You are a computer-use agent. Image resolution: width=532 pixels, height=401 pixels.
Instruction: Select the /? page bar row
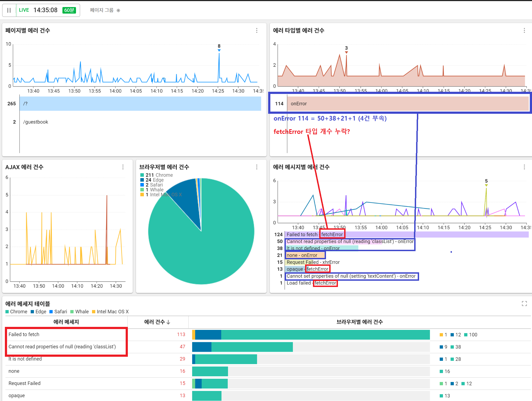[140, 104]
